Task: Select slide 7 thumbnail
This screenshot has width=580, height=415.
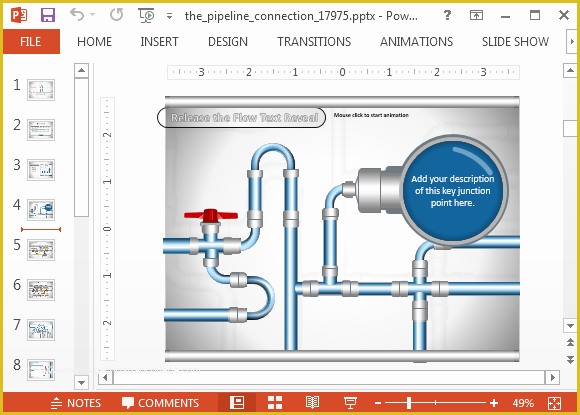Action: click(41, 330)
